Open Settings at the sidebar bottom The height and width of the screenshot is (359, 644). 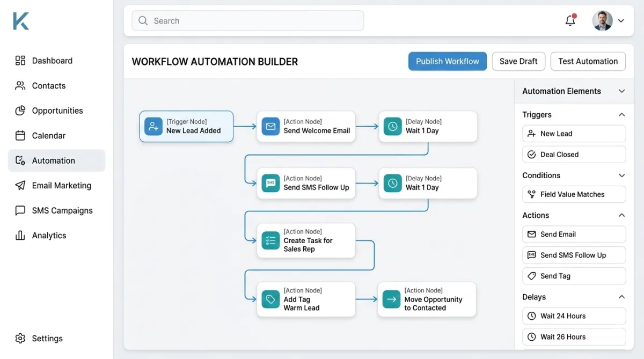tap(56, 339)
